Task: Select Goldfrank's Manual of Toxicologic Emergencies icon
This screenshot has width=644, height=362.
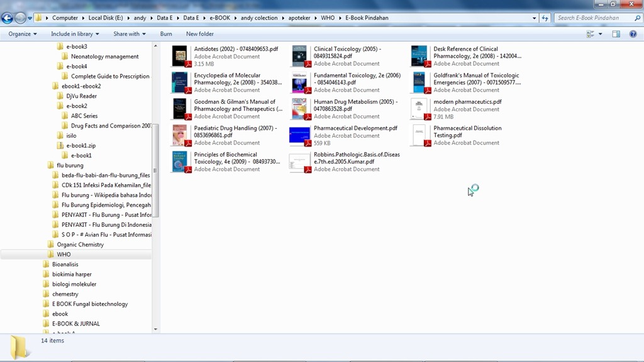Action: (419, 82)
